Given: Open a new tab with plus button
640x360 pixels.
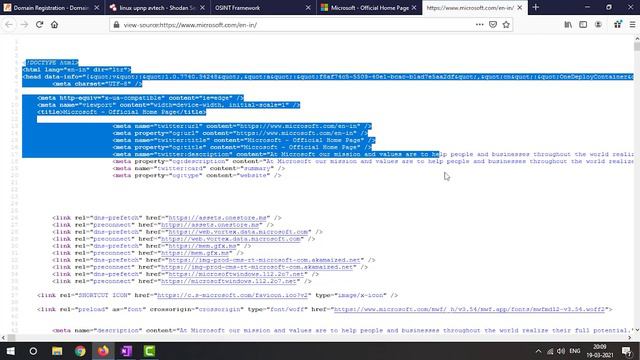Looking at the screenshot, I should pos(536,7).
